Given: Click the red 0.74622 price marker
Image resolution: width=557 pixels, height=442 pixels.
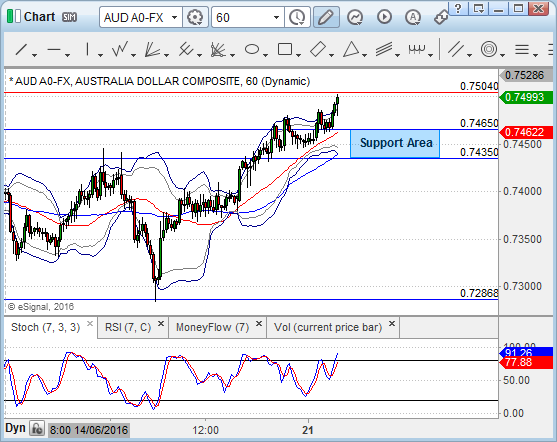Looking at the screenshot, I should (x=526, y=132).
